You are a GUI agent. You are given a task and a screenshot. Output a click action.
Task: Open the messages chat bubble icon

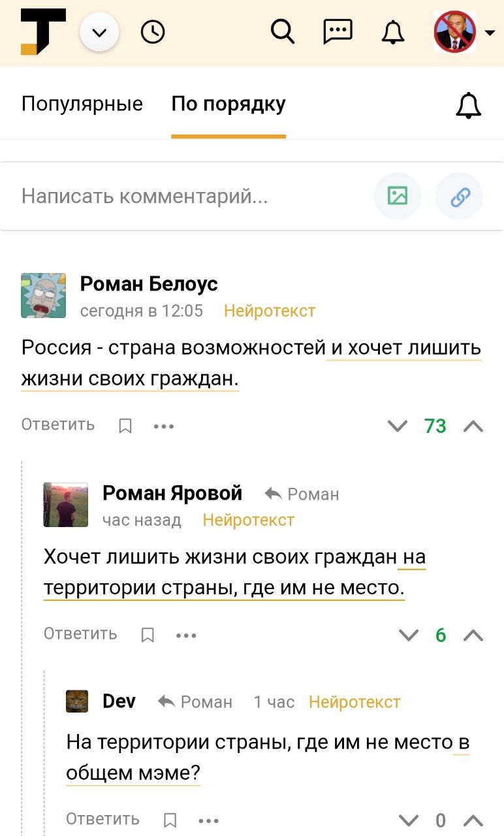point(338,31)
